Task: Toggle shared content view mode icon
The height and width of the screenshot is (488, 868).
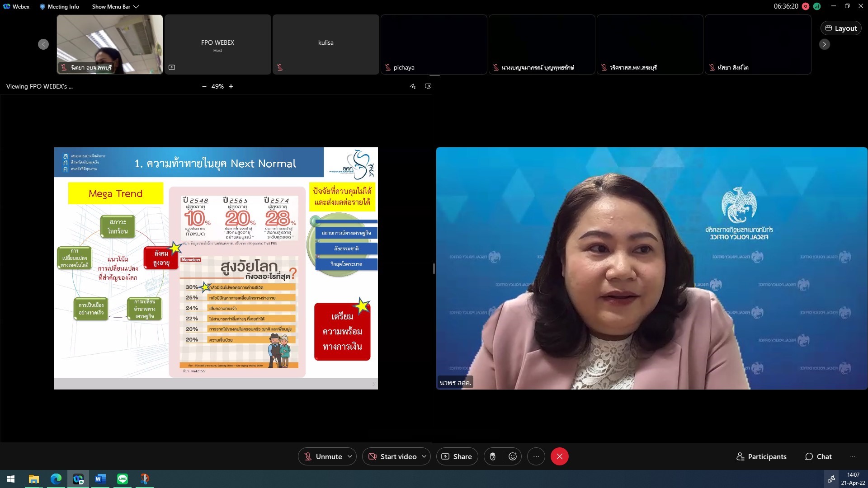Action: [x=428, y=86]
